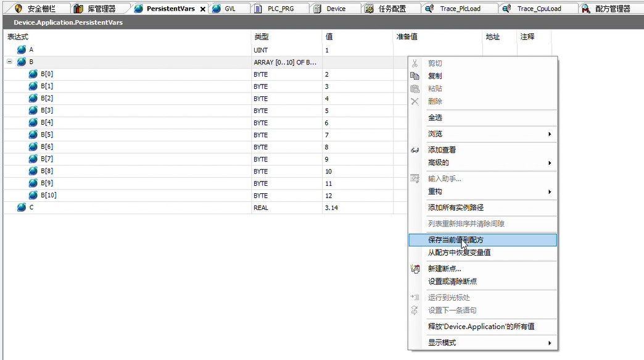644x360 pixels.
Task: Collapse the B array tree node
Action: click(x=9, y=62)
